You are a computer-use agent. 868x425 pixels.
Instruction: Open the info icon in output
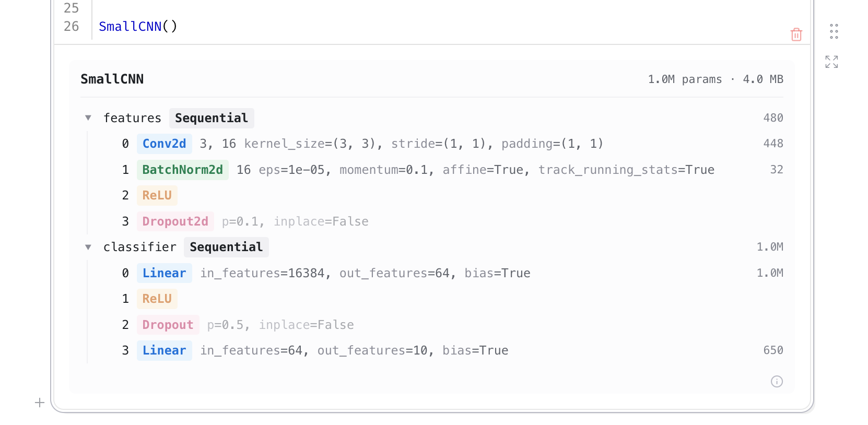coord(777,382)
